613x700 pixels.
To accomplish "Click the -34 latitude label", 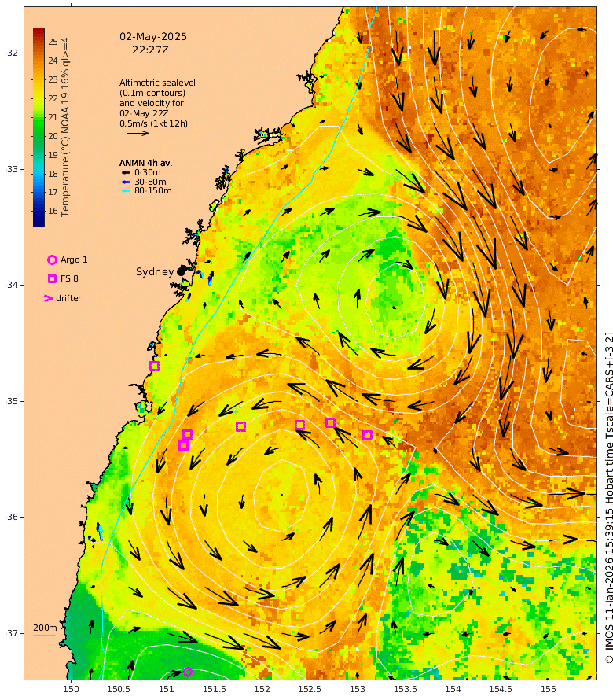I will (x=12, y=285).
